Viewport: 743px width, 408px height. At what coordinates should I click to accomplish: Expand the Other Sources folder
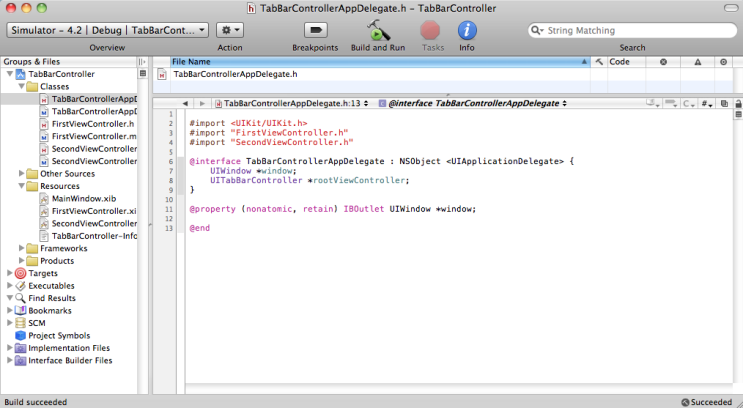coord(21,173)
